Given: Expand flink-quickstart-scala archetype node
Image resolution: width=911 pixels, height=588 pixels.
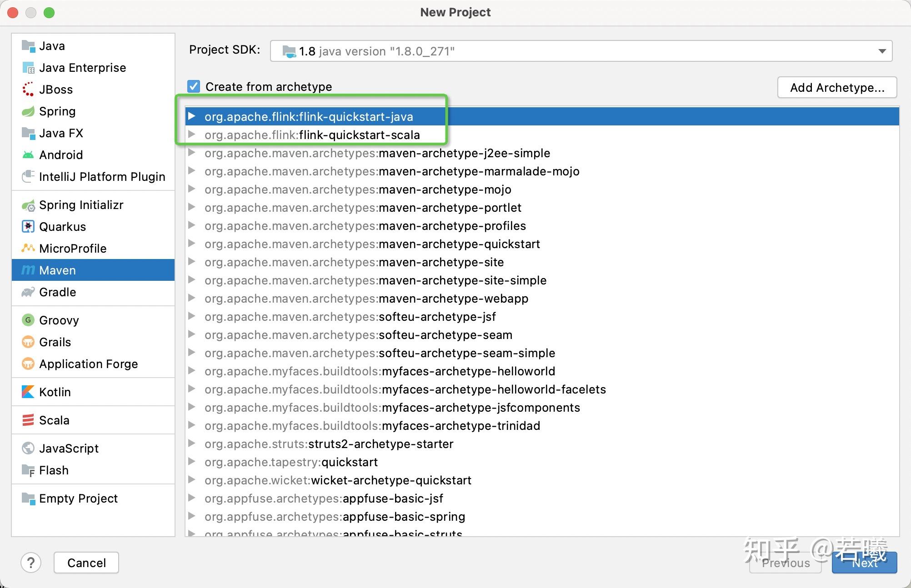Looking at the screenshot, I should tap(192, 135).
